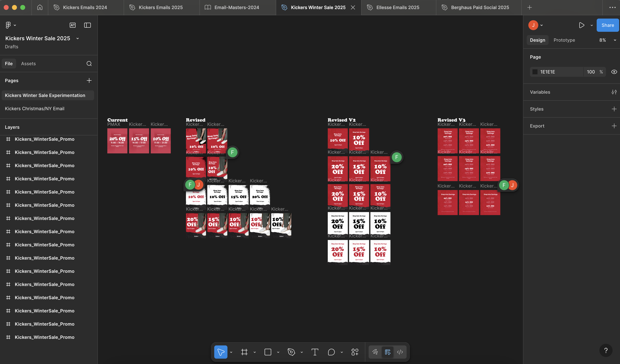Select the Frame tool
620x364 pixels.
coord(244,352)
